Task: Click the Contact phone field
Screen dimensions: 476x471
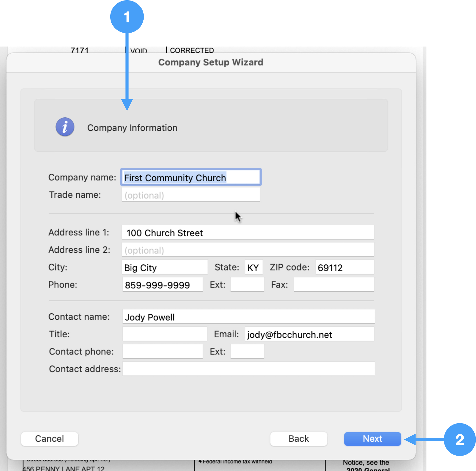Action: [x=162, y=351]
